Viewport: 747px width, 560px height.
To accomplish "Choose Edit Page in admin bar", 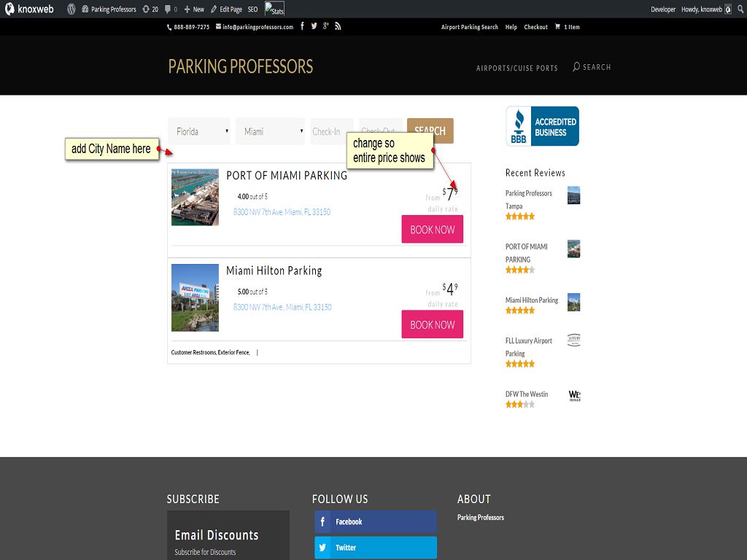I will 226,9.
